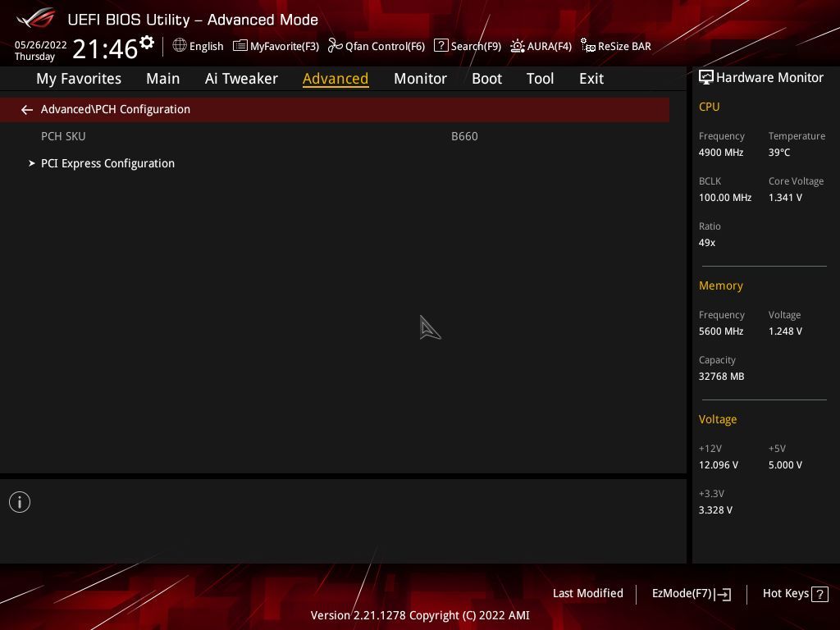
Task: Click the 05/26/2022 date
Action: click(41, 45)
